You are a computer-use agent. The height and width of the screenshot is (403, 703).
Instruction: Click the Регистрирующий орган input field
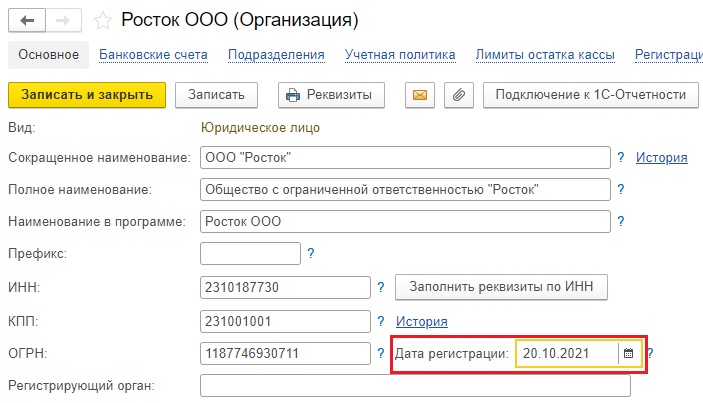(415, 386)
